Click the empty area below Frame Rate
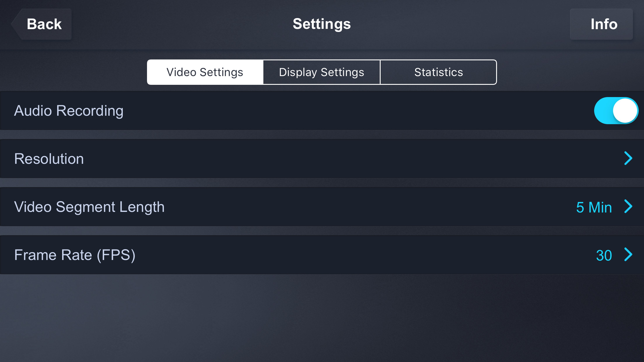The image size is (644, 362). point(321,318)
